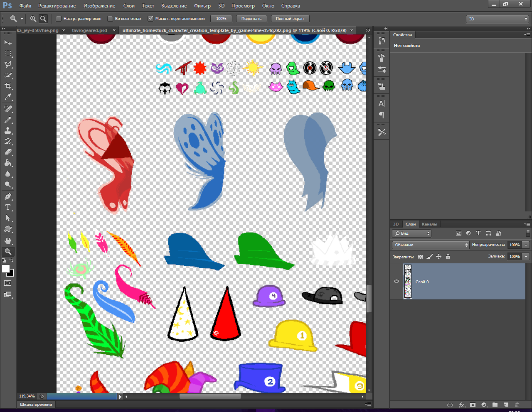Switch to the tavrogeared.psd document tab
This screenshot has width=532, height=412.
(89, 30)
